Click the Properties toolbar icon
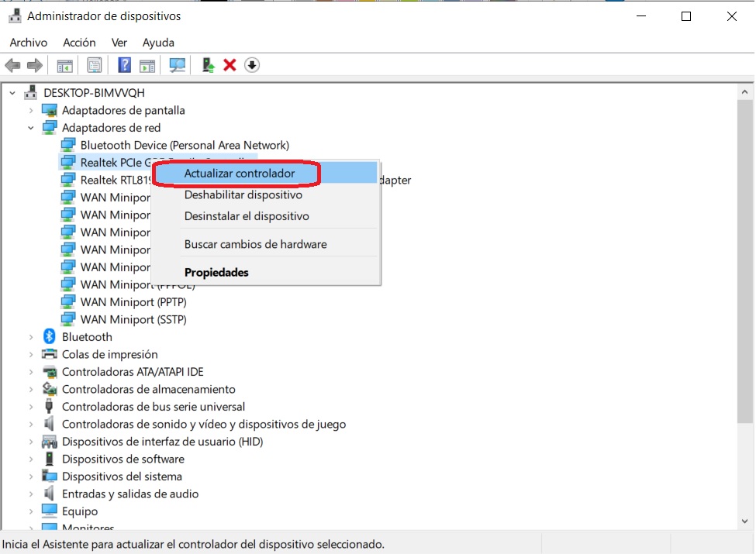Viewport: 756px width, 554px height. (x=95, y=65)
